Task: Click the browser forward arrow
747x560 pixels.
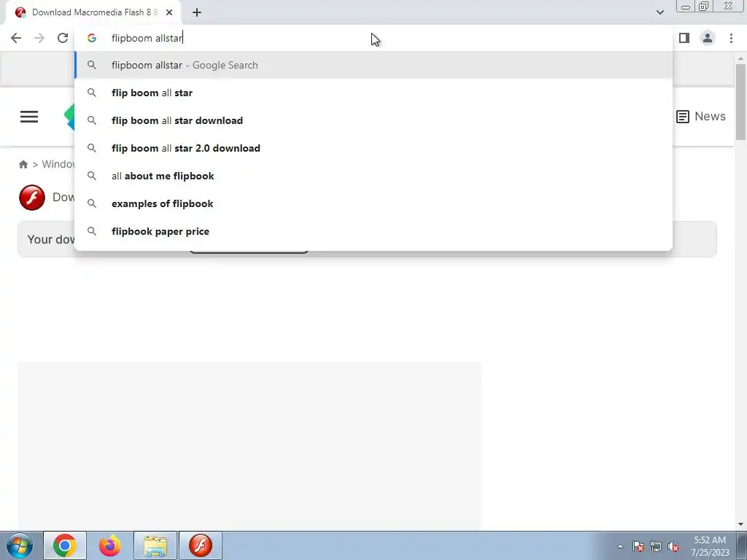Action: [x=39, y=38]
